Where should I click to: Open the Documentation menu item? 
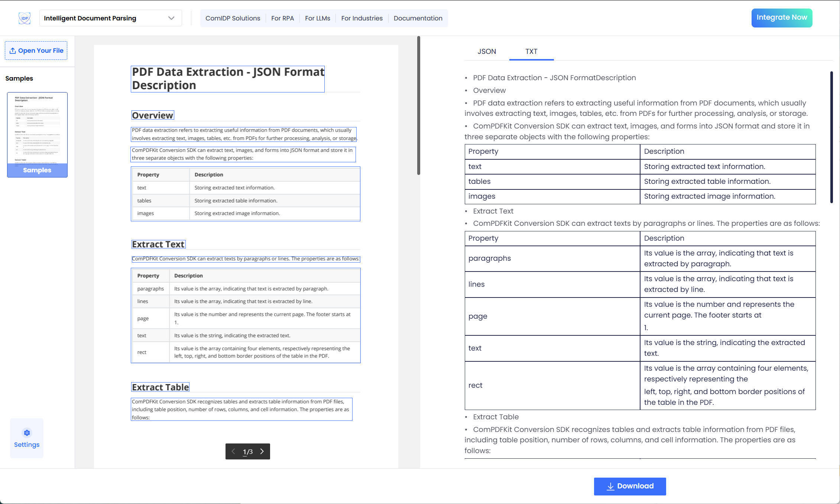coord(418,18)
